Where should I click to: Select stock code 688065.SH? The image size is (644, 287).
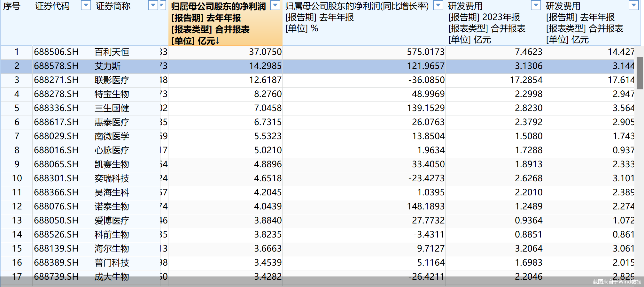coord(56,164)
